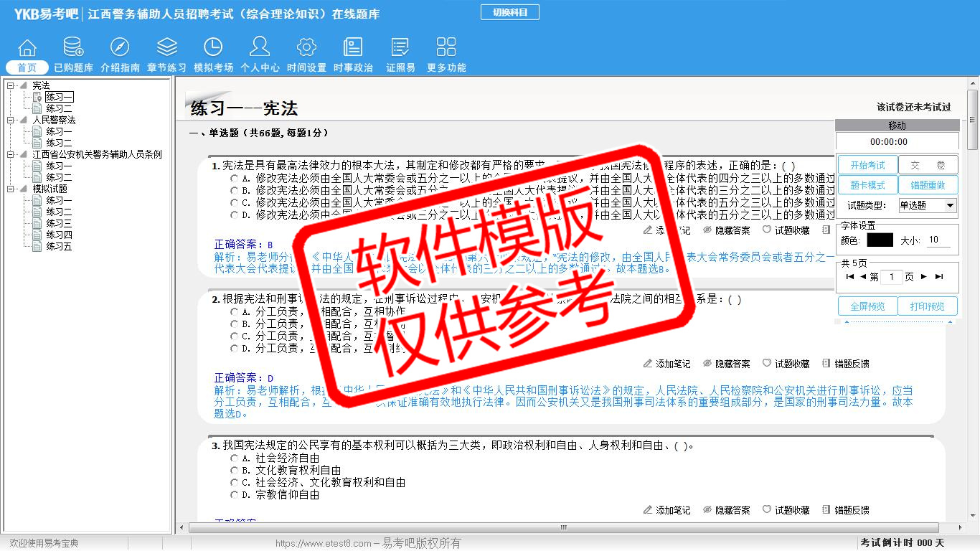Click 试题收藏 heart icon for question 3
This screenshot has height=551, width=980.
[x=767, y=510]
